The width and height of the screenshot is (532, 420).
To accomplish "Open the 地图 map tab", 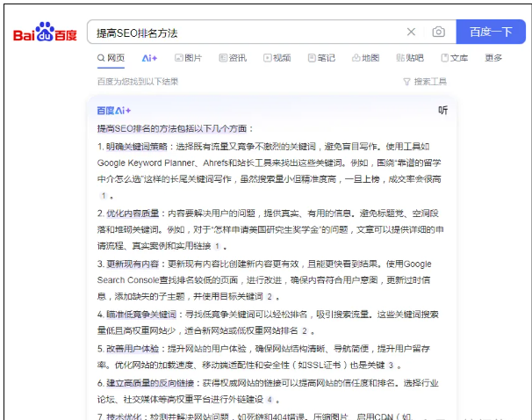I will 365,58.
